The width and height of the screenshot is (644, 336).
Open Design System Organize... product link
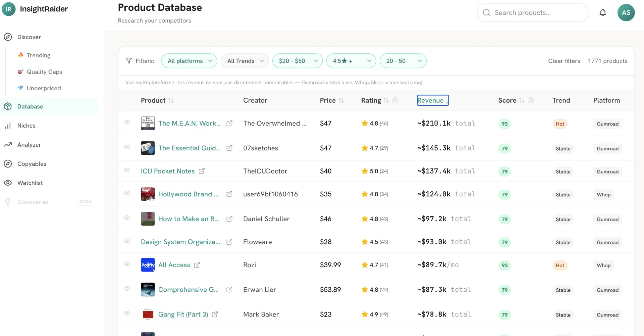tap(180, 242)
